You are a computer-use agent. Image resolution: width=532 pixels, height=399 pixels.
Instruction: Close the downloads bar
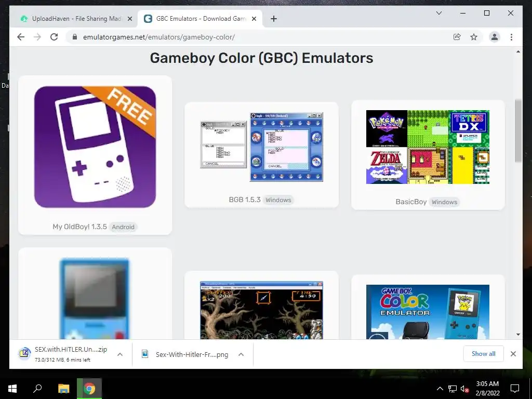click(513, 354)
